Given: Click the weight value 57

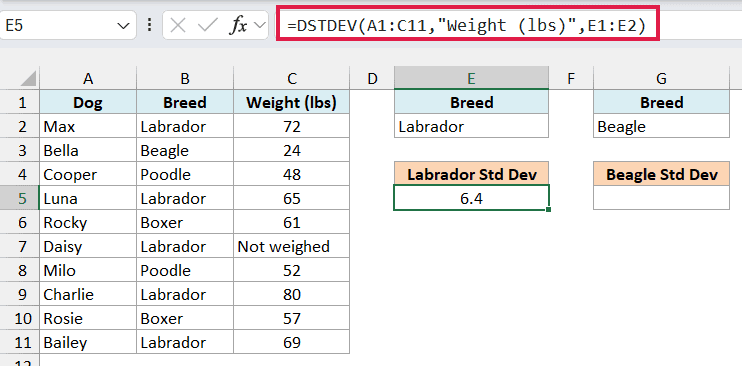Looking at the screenshot, I should click(x=292, y=318).
